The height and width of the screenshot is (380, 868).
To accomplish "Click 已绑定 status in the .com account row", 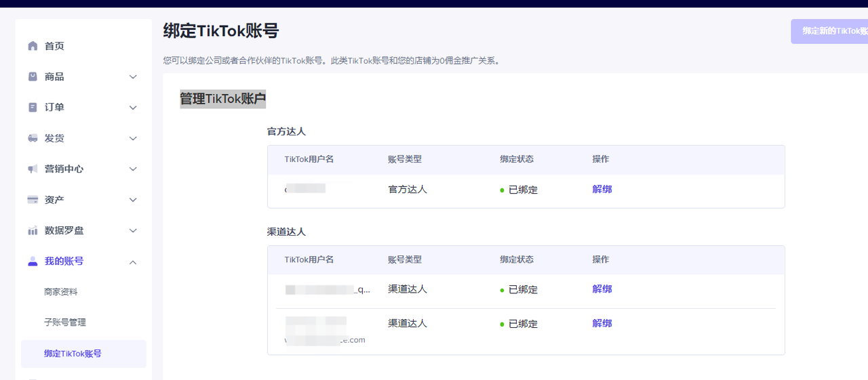I will click(519, 324).
